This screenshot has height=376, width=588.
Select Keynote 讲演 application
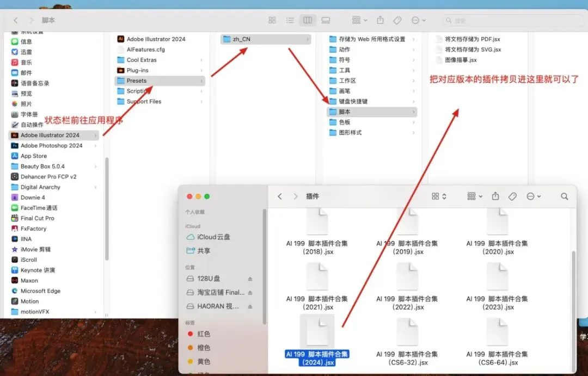coord(53,270)
